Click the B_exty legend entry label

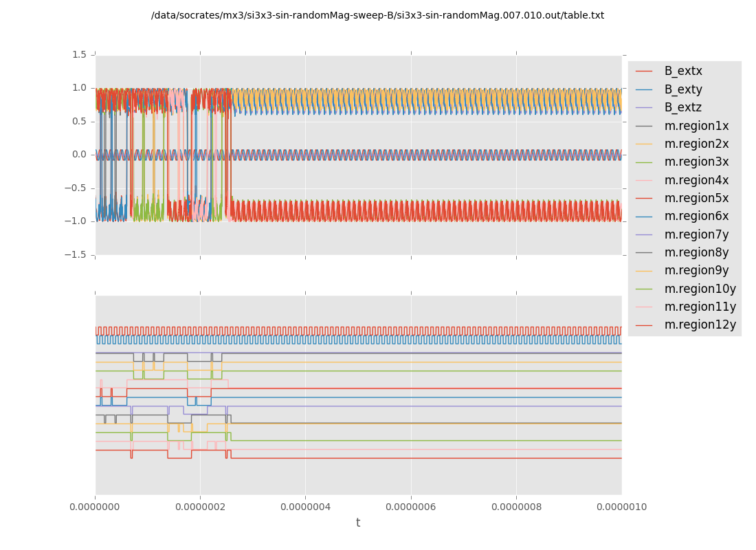tap(683, 89)
